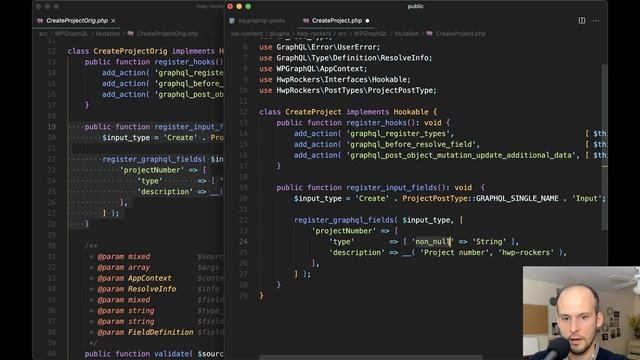Click the unsaved dot on CreateProject.php tab
The height and width of the screenshot is (360, 640).
coord(367,21)
